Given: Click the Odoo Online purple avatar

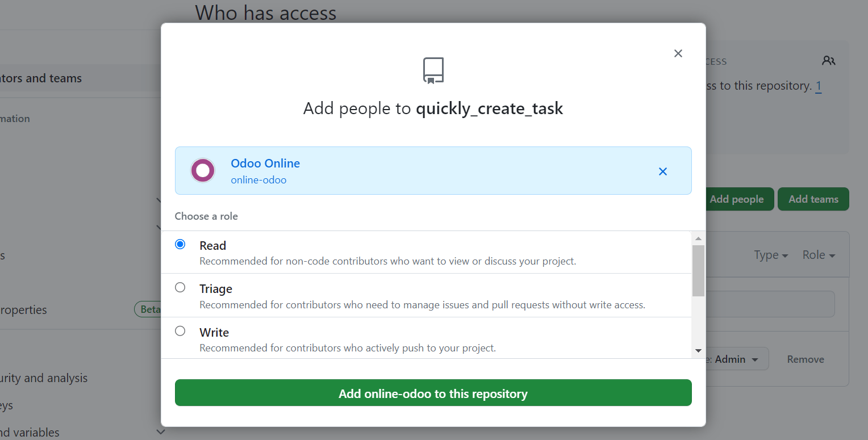Looking at the screenshot, I should tap(203, 170).
